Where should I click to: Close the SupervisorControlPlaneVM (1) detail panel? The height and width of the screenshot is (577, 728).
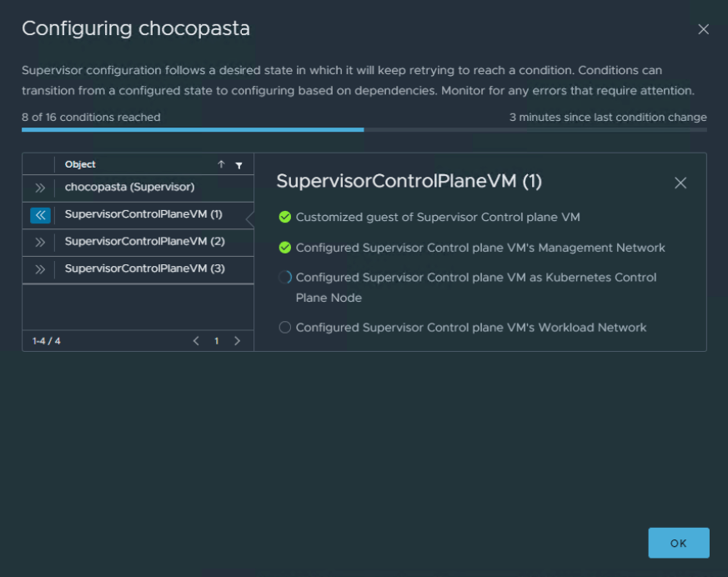[680, 183]
